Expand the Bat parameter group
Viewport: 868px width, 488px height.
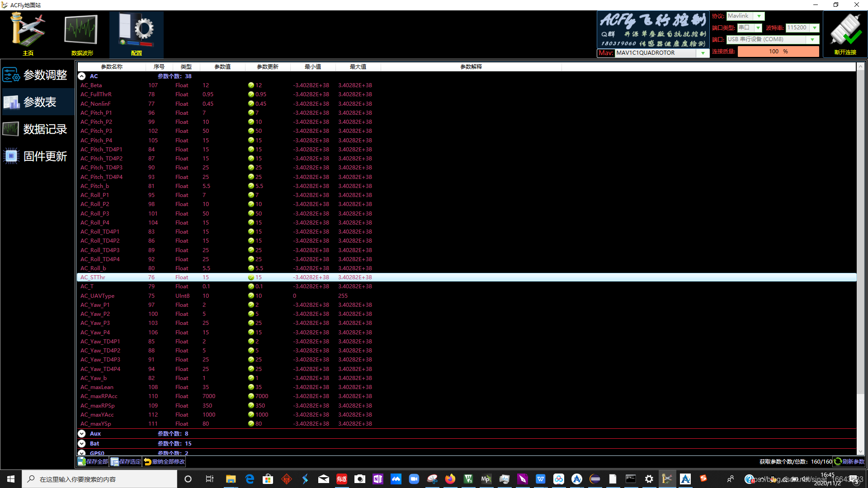[82, 444]
